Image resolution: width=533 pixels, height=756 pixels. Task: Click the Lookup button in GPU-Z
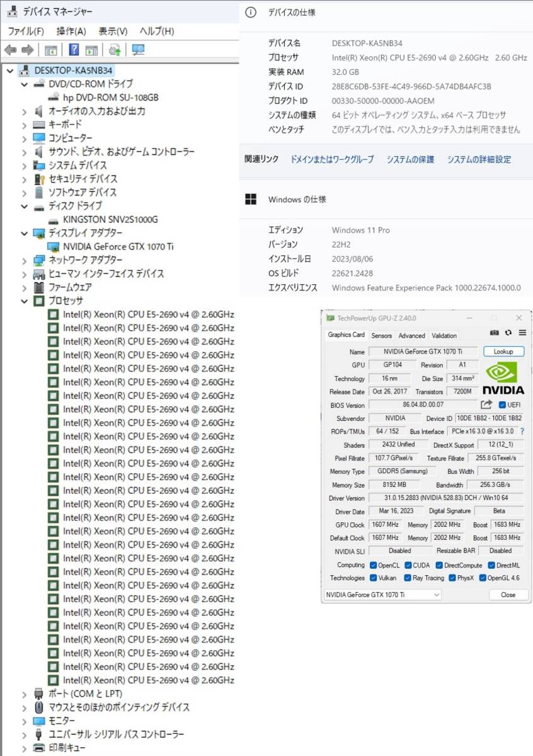tap(503, 352)
